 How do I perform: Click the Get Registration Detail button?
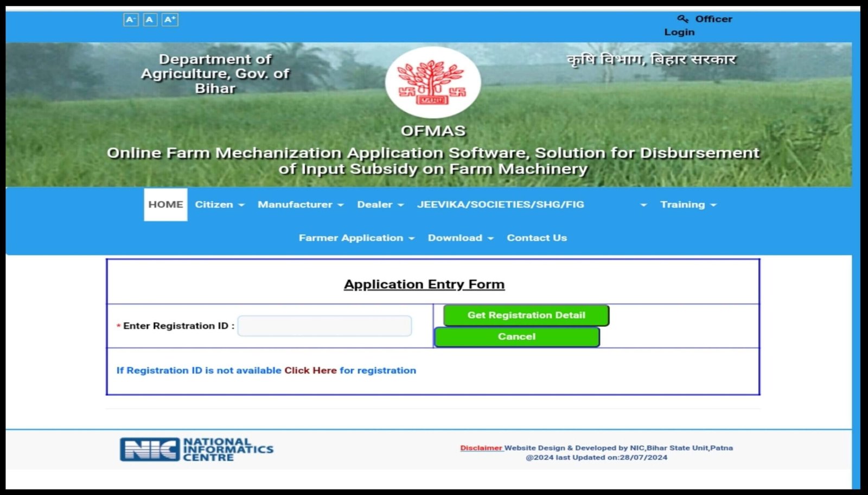526,315
